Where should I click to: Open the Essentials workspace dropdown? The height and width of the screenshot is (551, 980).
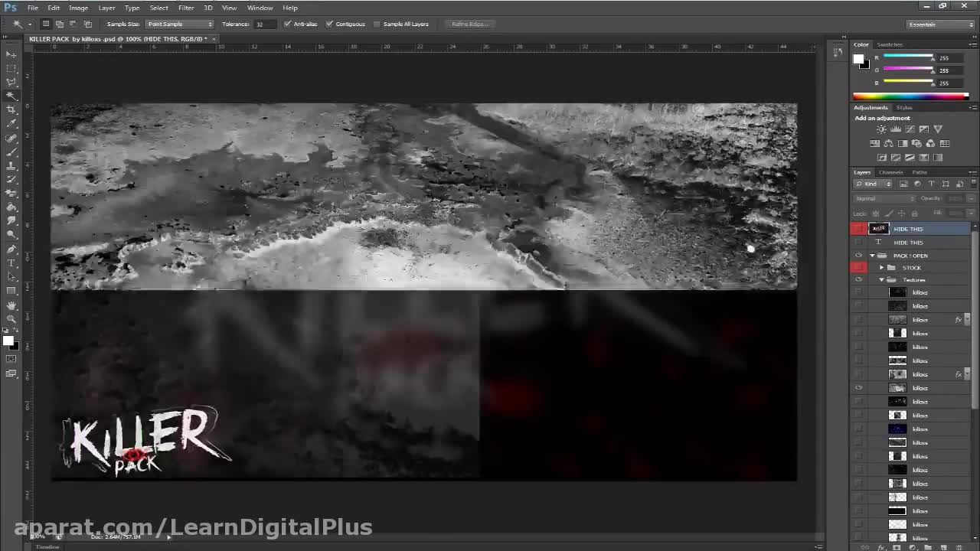[940, 24]
